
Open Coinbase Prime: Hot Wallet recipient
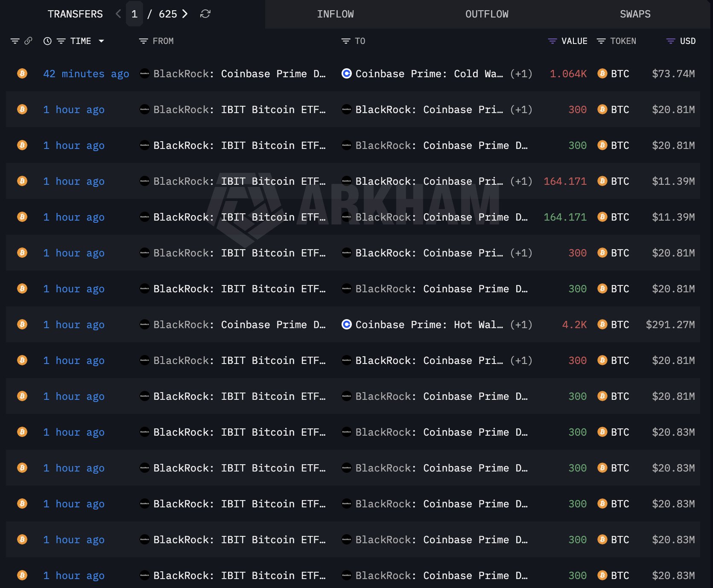click(429, 325)
